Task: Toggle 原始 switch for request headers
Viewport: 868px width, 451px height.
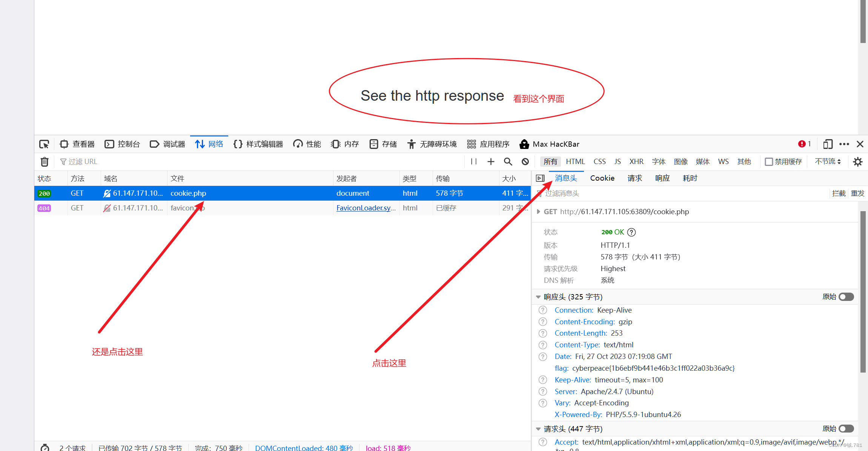Action: [x=846, y=429]
